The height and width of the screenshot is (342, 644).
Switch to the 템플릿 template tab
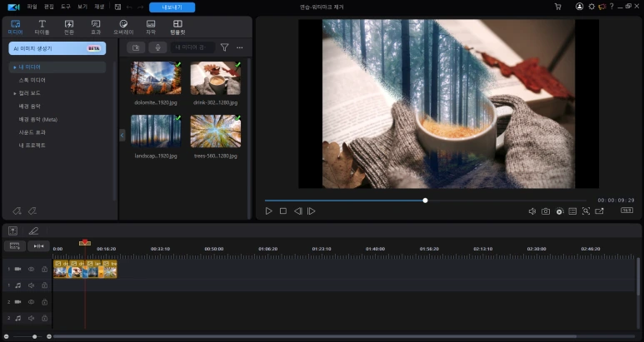click(x=177, y=27)
